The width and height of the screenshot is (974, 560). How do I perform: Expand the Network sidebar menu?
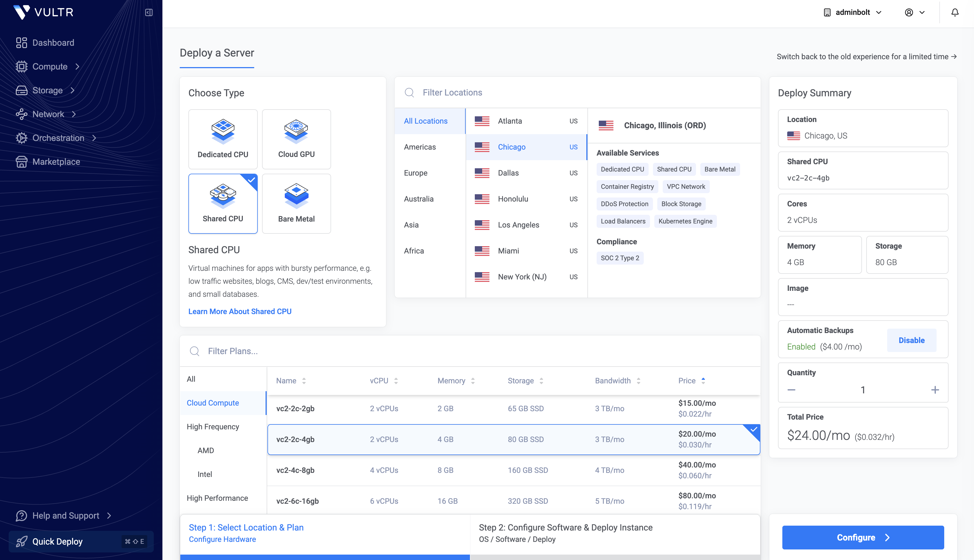pyautogui.click(x=46, y=114)
